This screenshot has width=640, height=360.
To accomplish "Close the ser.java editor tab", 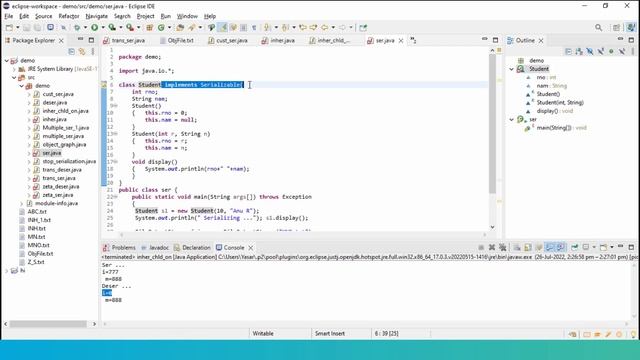I will (401, 40).
